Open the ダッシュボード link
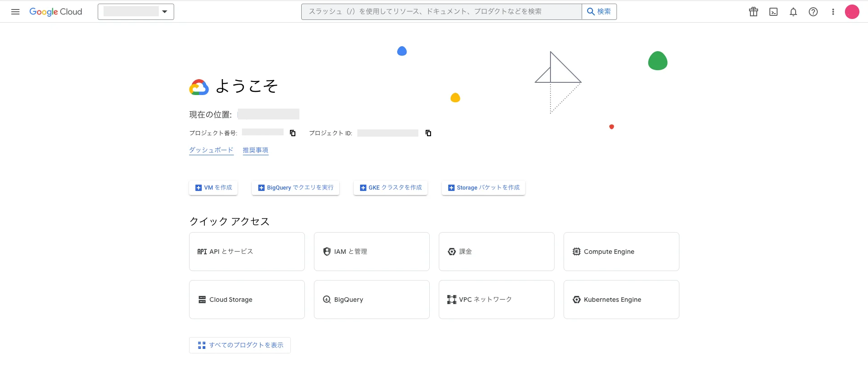 (211, 150)
